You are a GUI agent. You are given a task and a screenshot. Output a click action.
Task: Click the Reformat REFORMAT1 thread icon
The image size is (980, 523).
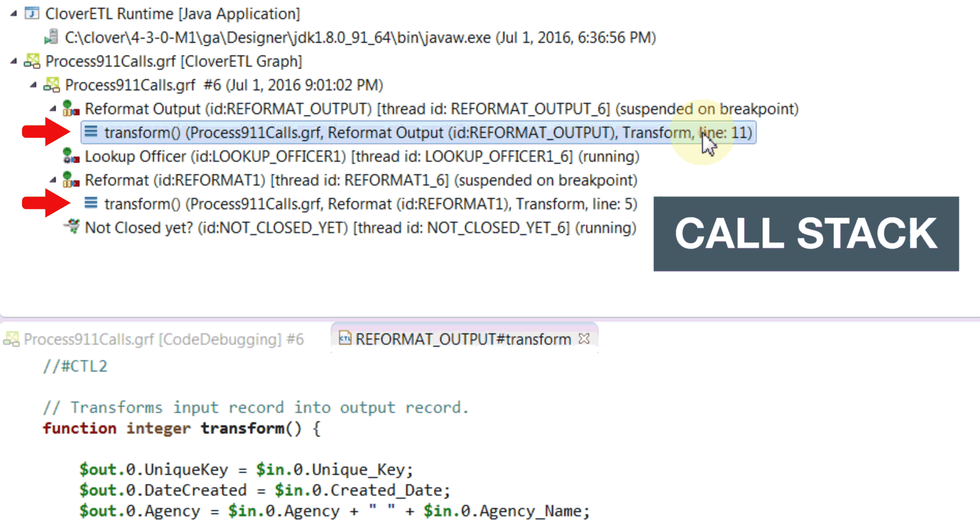point(71,180)
